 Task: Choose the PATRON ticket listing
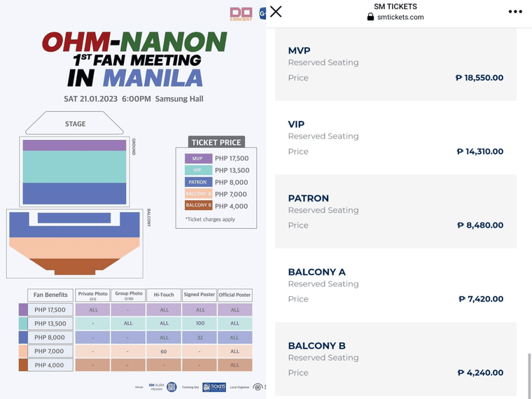pyautogui.click(x=395, y=211)
